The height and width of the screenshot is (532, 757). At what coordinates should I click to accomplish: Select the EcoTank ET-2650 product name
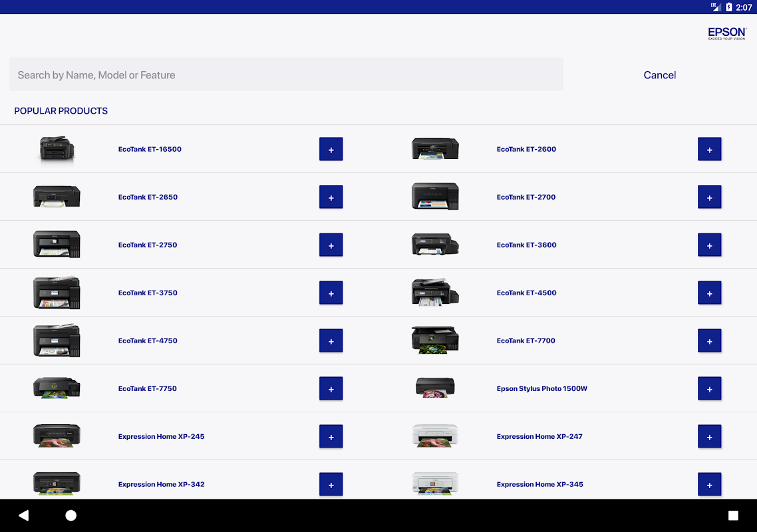click(148, 197)
